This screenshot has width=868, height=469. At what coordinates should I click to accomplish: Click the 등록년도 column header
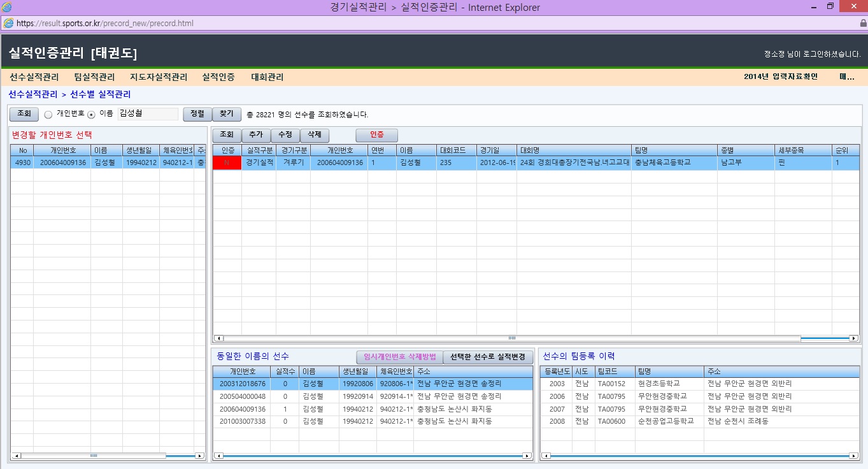(557, 371)
